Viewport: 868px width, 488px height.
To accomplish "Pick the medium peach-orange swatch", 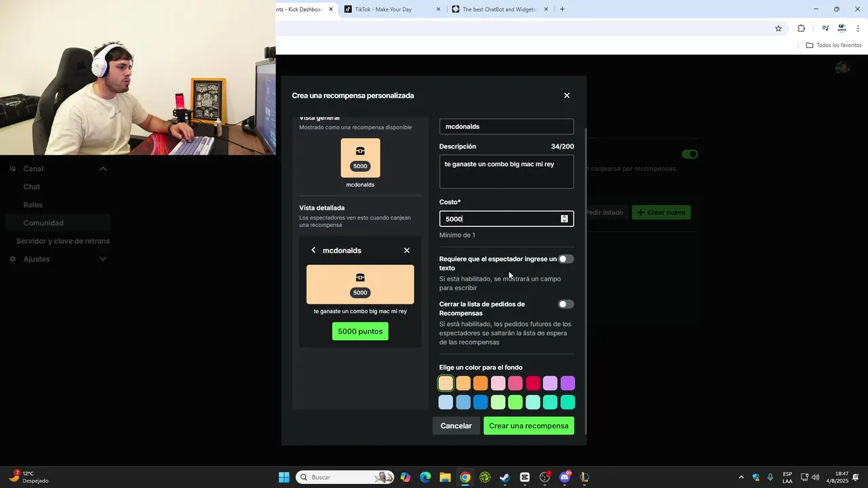I will point(463,384).
